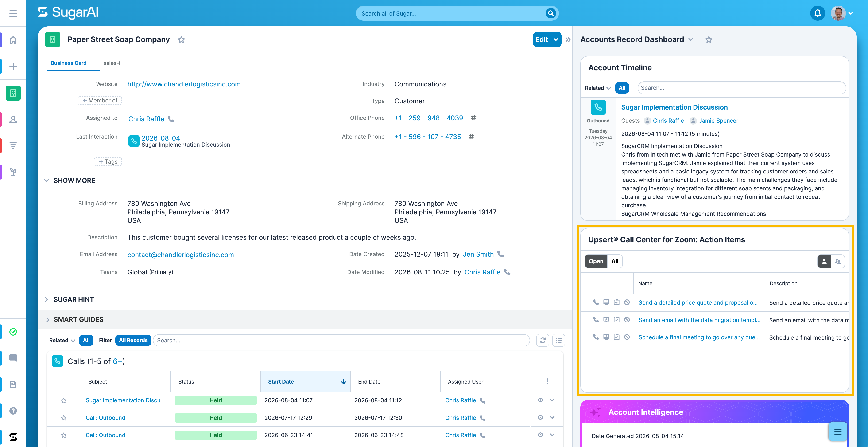
Task: Star the 2026-06-23 Call: Outbound row
Action: click(x=63, y=435)
